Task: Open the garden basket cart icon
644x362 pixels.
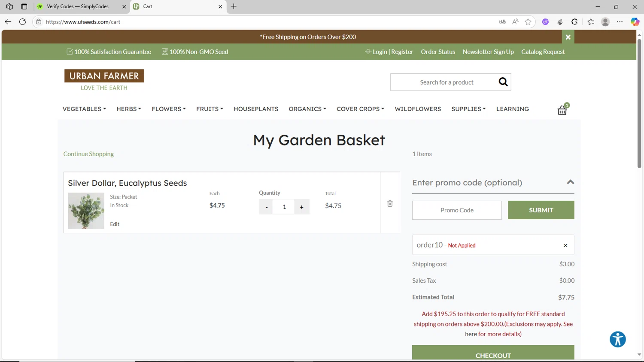Action: [562, 109]
